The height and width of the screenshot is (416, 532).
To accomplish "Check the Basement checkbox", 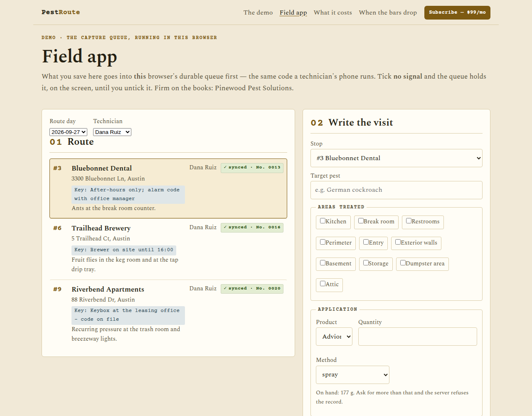I will [x=323, y=263].
